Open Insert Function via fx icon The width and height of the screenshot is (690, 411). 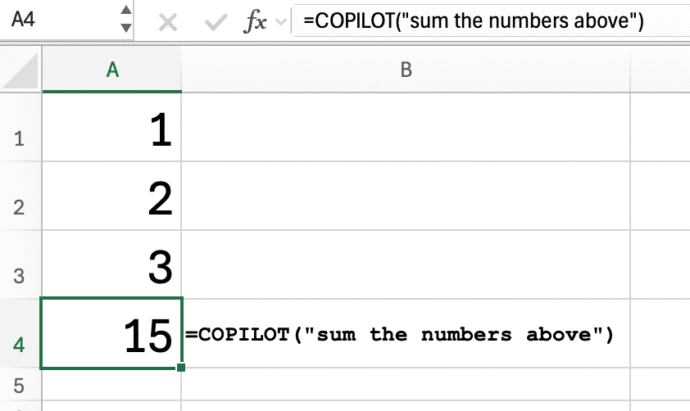(258, 21)
